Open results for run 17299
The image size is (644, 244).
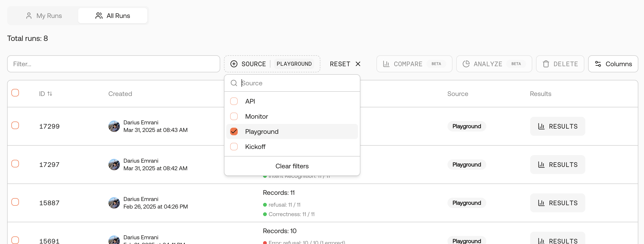tap(558, 126)
